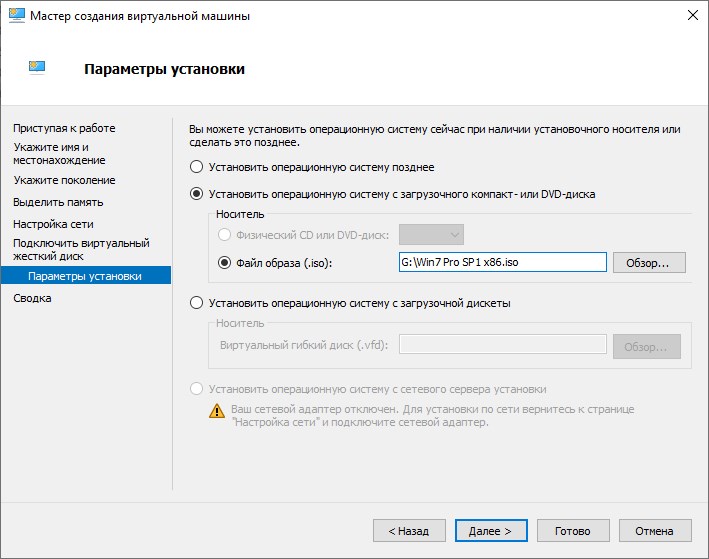Select install from bootable CD/DVD option
709x559 pixels.
coord(197,194)
